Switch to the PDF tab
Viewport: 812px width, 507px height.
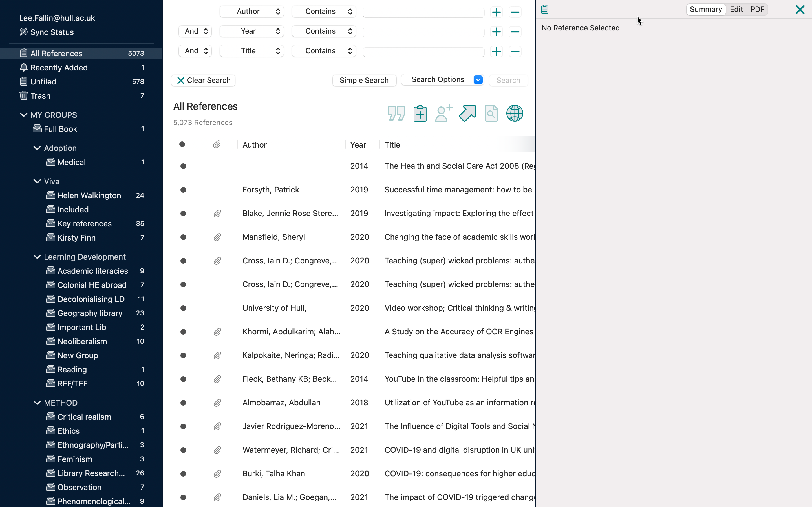coord(757,9)
